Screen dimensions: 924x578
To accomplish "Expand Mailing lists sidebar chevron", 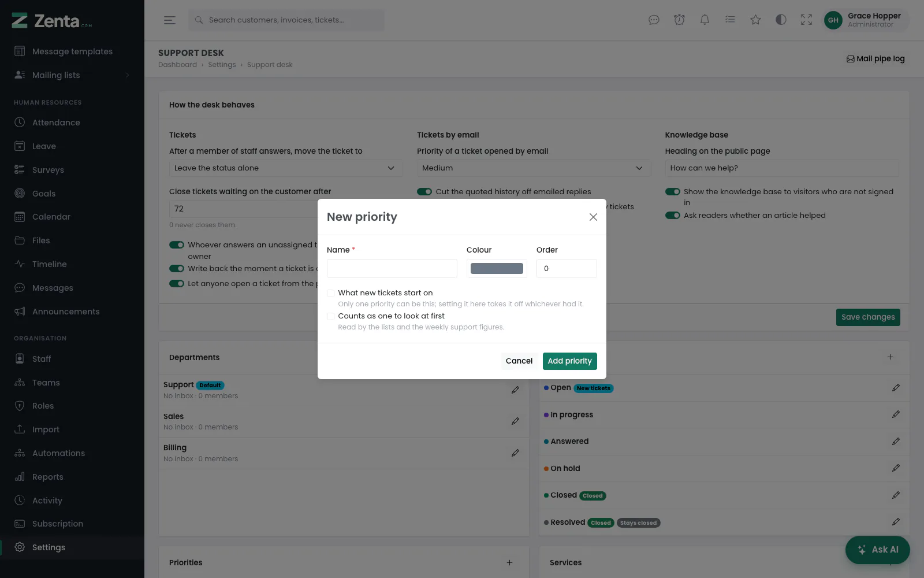I will point(127,75).
